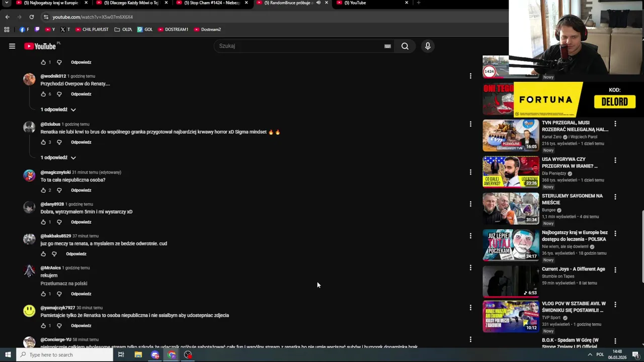Open 'Current Joys - A Different Age' video title
644x362 pixels.
tap(574, 269)
